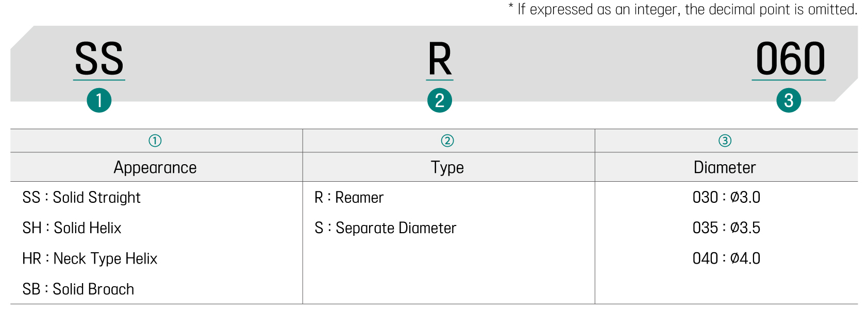Click the outlined circled 3 in table header
The width and height of the screenshot is (868, 313).
(725, 141)
